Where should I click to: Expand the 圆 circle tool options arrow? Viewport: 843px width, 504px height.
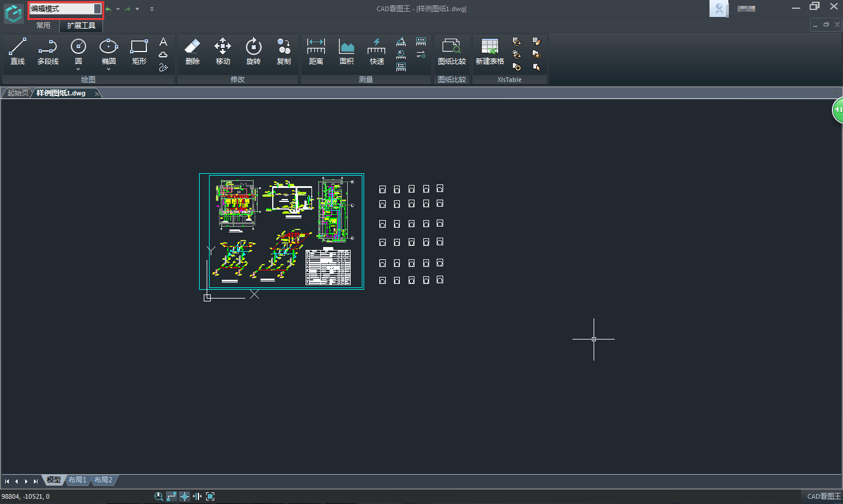pyautogui.click(x=78, y=70)
